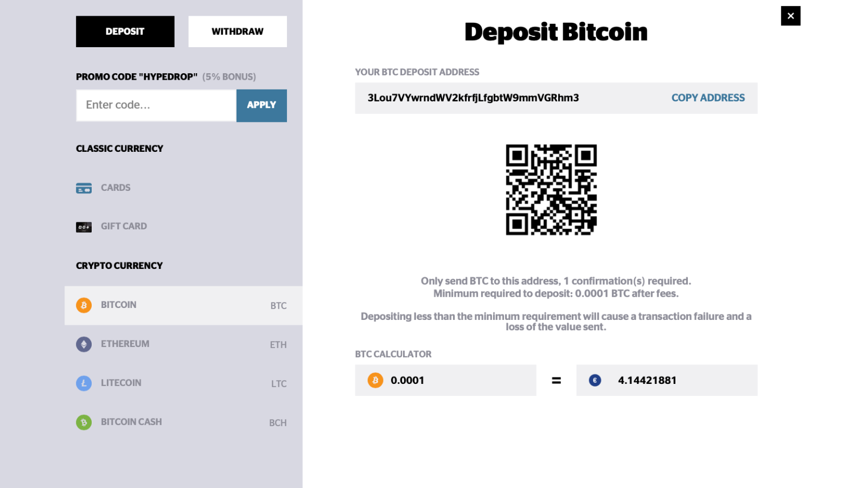Click the euro value field showing 4.14421881
Screen dimensions: 868x488
pyautogui.click(x=667, y=380)
